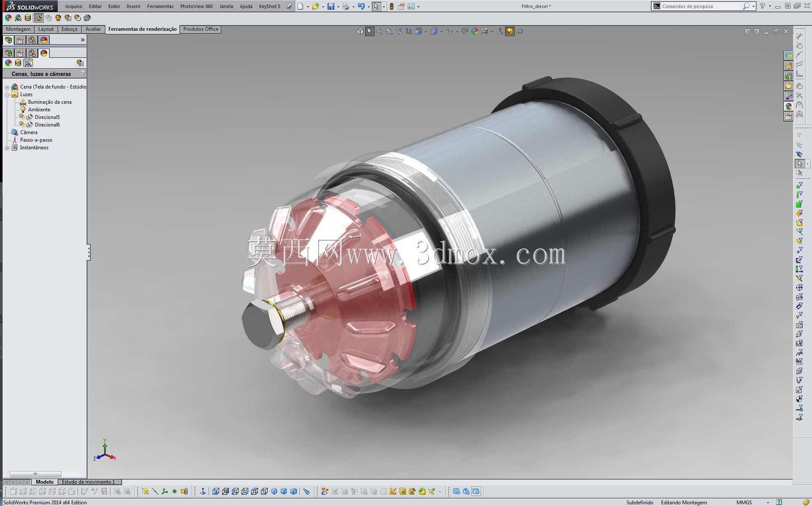Toggle the Integrated Preview render icon
The width and height of the screenshot is (812, 506).
38,18
